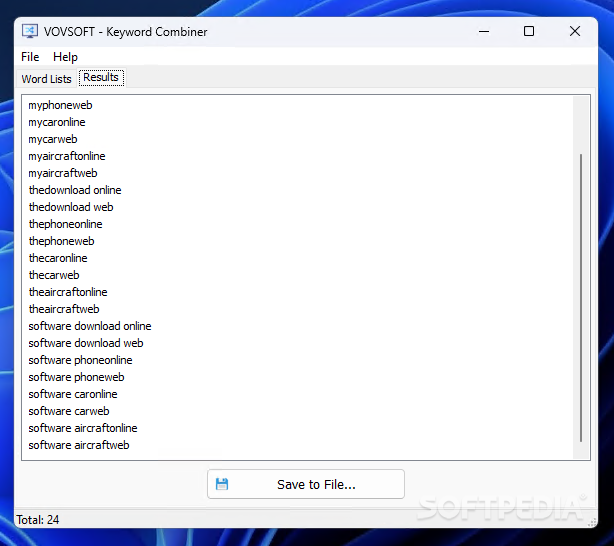
Task: Select the line 'software download online'
Action: pos(90,326)
